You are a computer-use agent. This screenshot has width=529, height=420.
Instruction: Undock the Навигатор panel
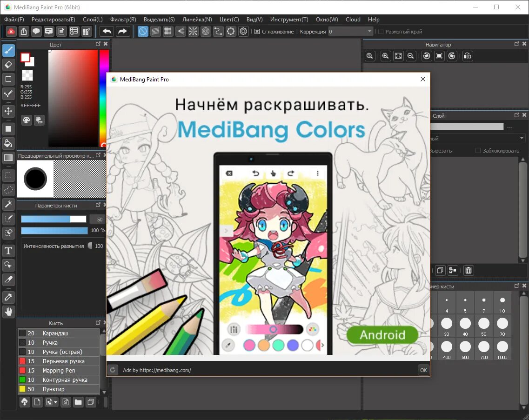[516, 44]
